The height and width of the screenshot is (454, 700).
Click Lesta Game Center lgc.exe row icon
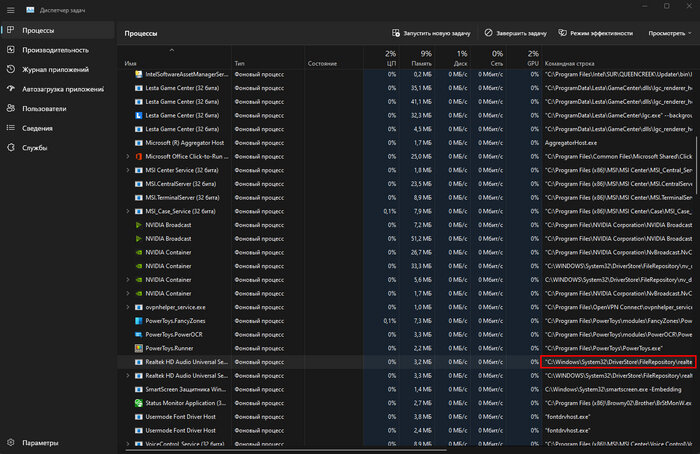[x=139, y=115]
